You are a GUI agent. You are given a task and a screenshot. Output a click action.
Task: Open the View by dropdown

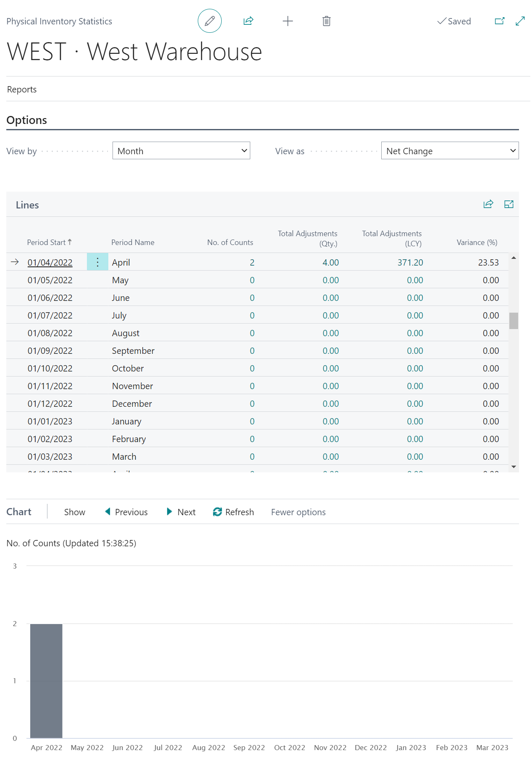click(181, 151)
